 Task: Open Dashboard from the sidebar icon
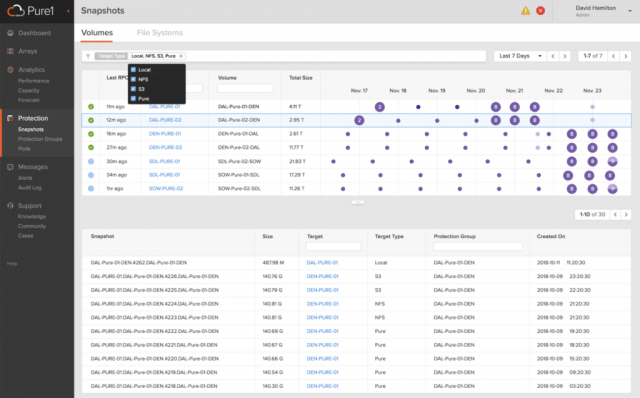point(10,33)
